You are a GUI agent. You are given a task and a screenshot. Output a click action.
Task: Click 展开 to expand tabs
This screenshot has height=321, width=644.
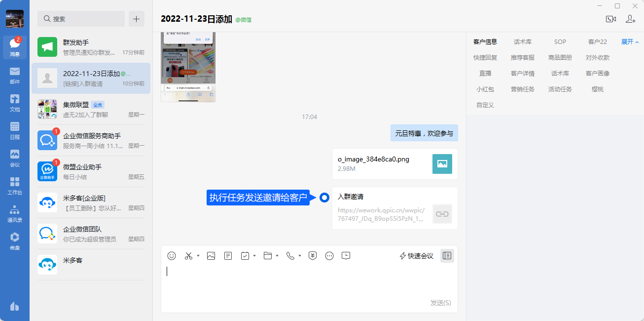coord(630,42)
